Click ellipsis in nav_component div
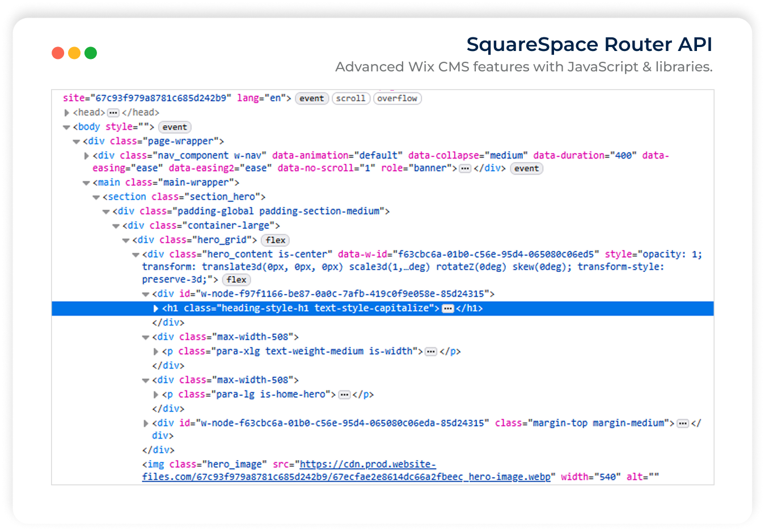Image resolution: width=765 pixels, height=532 pixels. (x=465, y=169)
